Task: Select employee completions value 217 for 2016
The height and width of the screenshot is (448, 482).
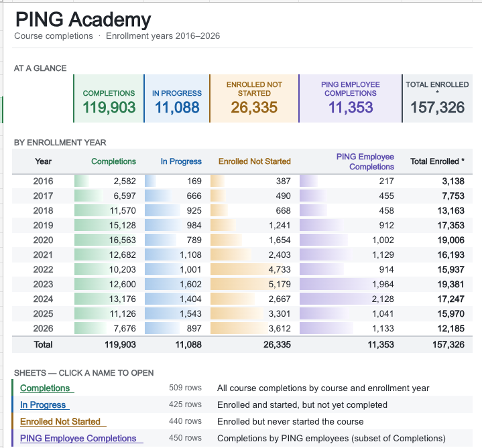Action: (x=386, y=181)
